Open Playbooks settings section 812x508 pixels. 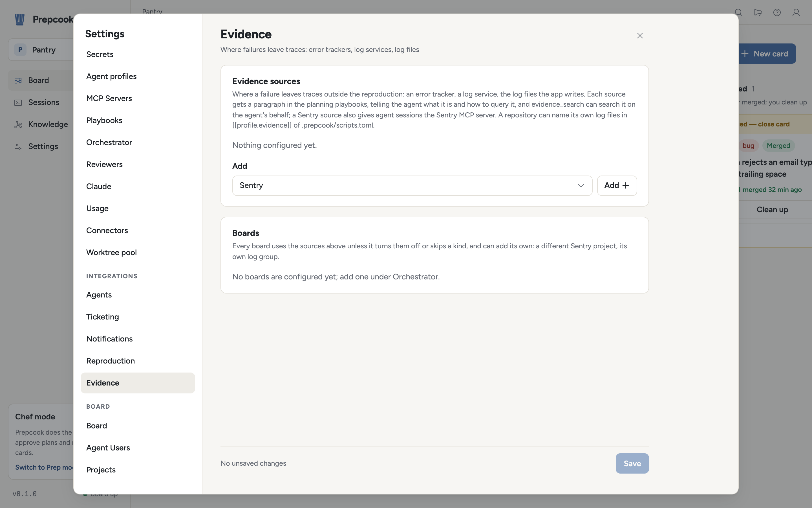(x=138, y=120)
